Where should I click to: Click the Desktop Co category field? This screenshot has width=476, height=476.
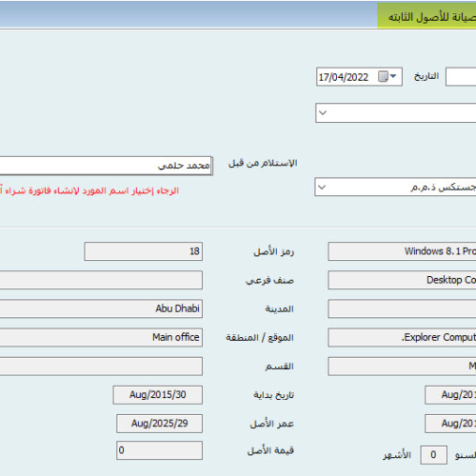[x=402, y=280]
